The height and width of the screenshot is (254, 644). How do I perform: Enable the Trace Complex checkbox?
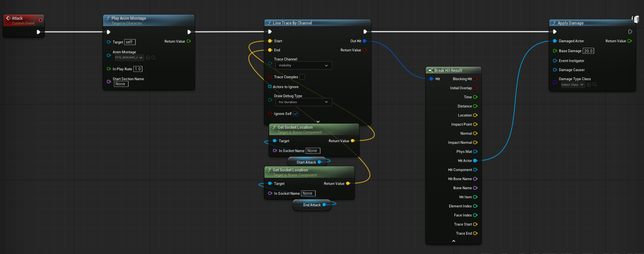[302, 77]
